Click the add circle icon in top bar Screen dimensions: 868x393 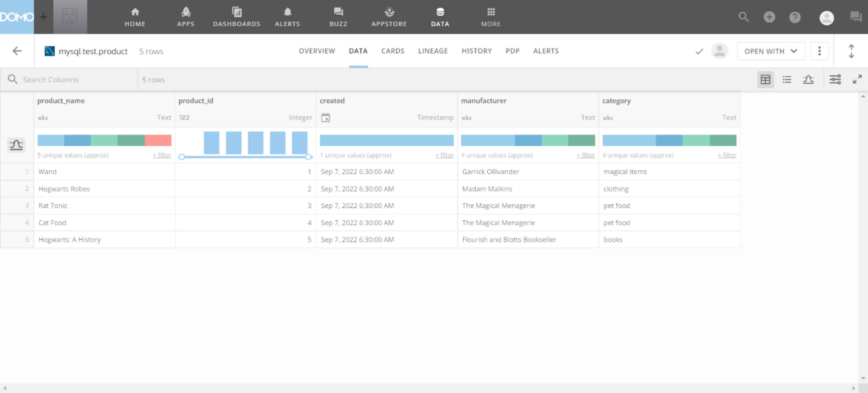click(x=769, y=17)
